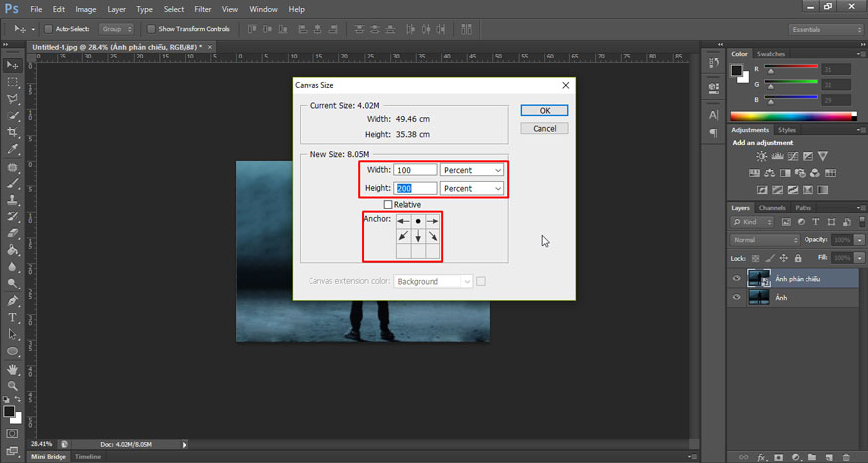
Task: Select the Path Selection arrow tool
Action: (x=12, y=335)
